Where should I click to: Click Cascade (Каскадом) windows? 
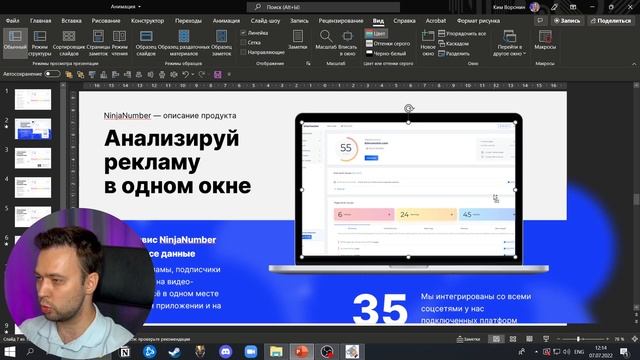(x=453, y=43)
